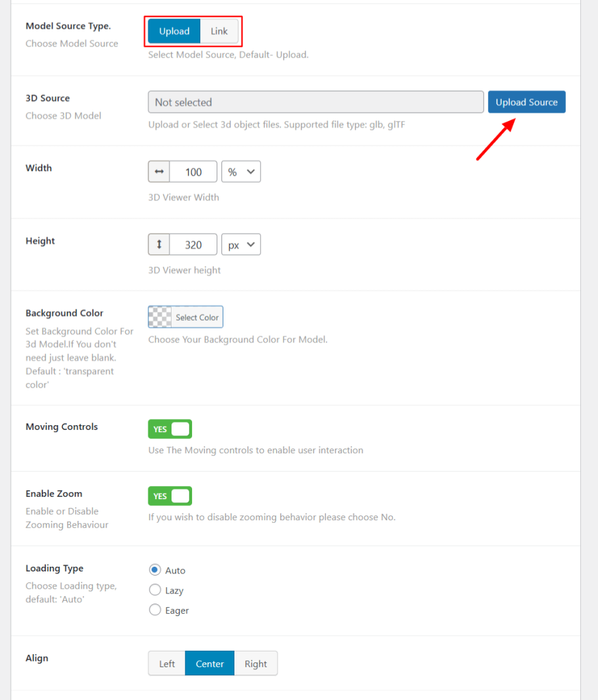This screenshot has height=700, width=598.
Task: Click the 3D Source 'Not selected' field
Action: pyautogui.click(x=316, y=102)
